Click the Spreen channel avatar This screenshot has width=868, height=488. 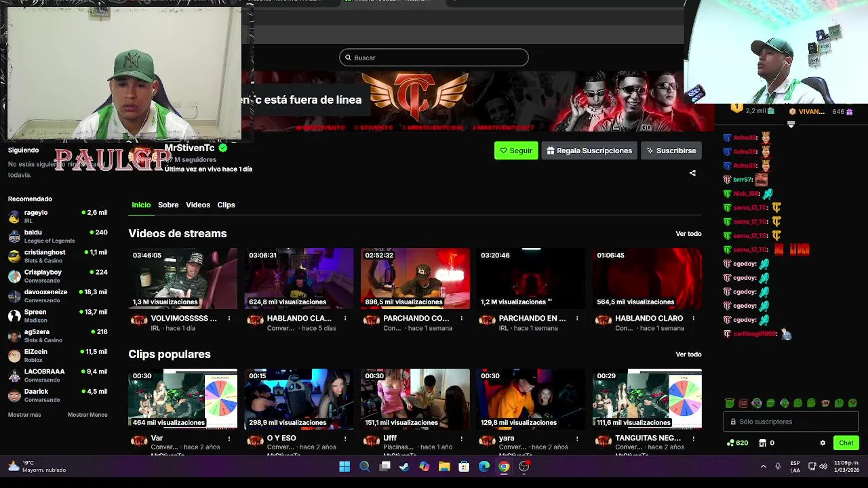pos(14,316)
